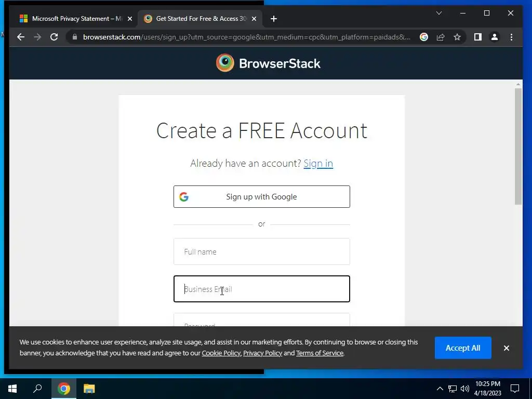532x399 pixels.
Task: Expand the tab search chevron
Action: 438,13
